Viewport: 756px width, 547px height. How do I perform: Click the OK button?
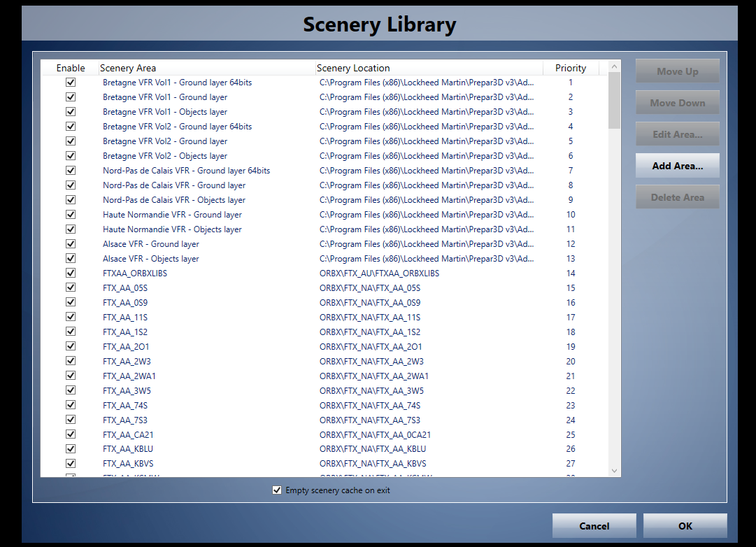coord(685,526)
